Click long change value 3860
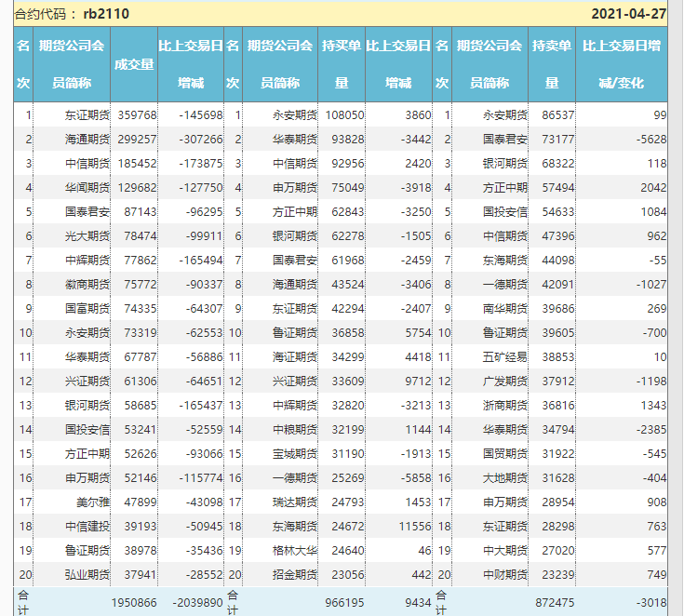Screen dimensions: 684x616 point(418,115)
